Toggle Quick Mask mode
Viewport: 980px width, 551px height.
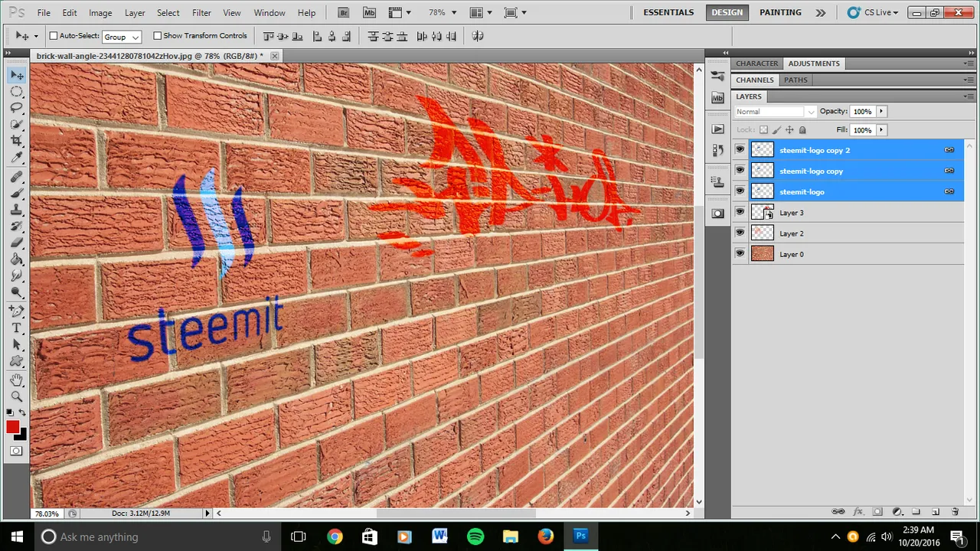pos(16,452)
